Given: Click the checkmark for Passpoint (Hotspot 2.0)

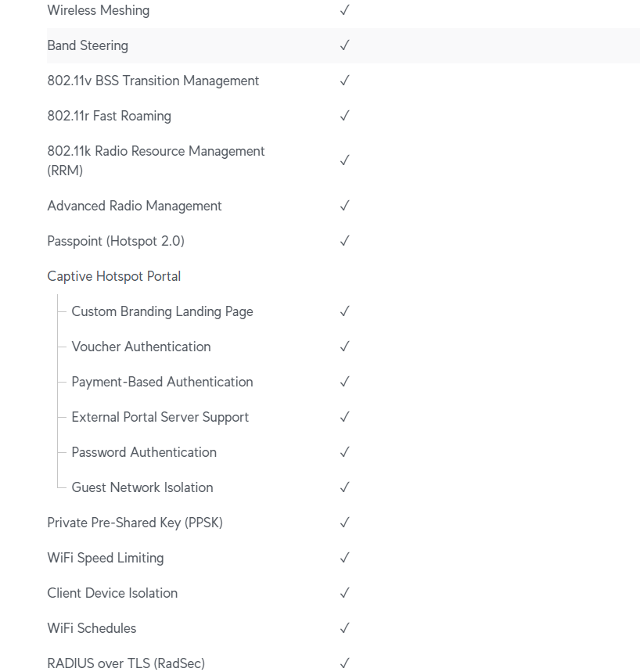Looking at the screenshot, I should point(344,241).
